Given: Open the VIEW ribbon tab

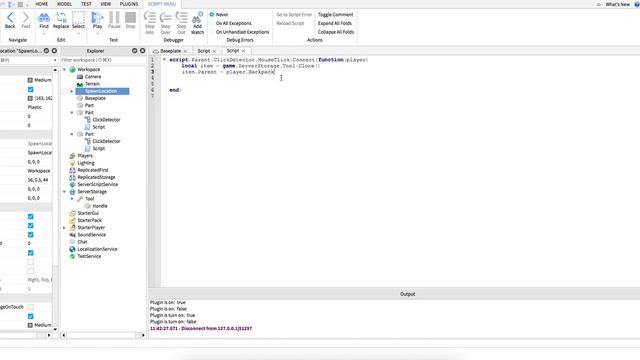Looking at the screenshot, I should pos(106,4).
